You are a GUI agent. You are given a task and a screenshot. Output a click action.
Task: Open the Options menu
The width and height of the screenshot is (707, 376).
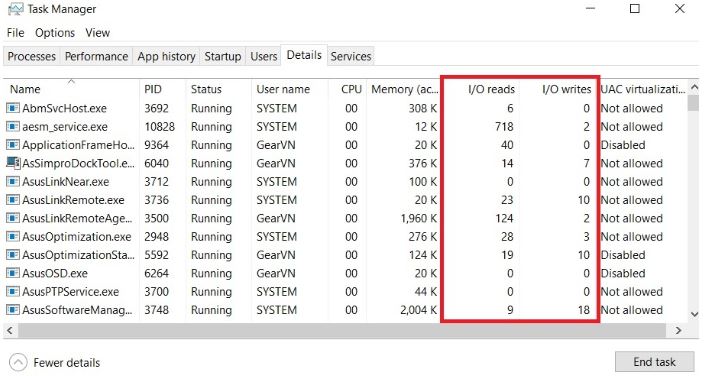(55, 33)
